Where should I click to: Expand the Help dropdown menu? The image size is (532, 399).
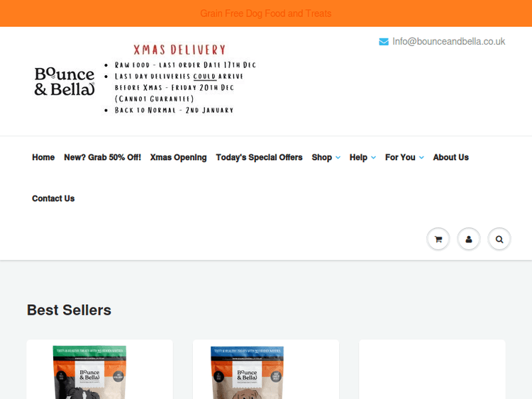[362, 157]
